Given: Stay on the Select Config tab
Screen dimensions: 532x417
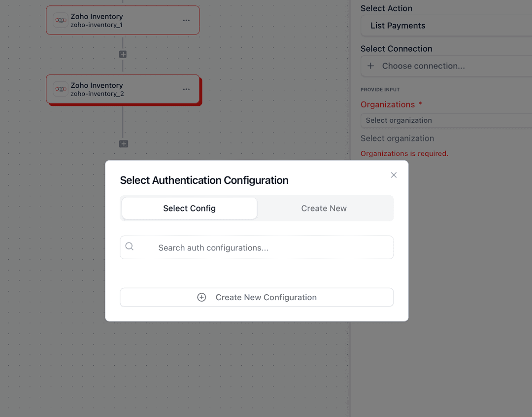Looking at the screenshot, I should pyautogui.click(x=189, y=208).
